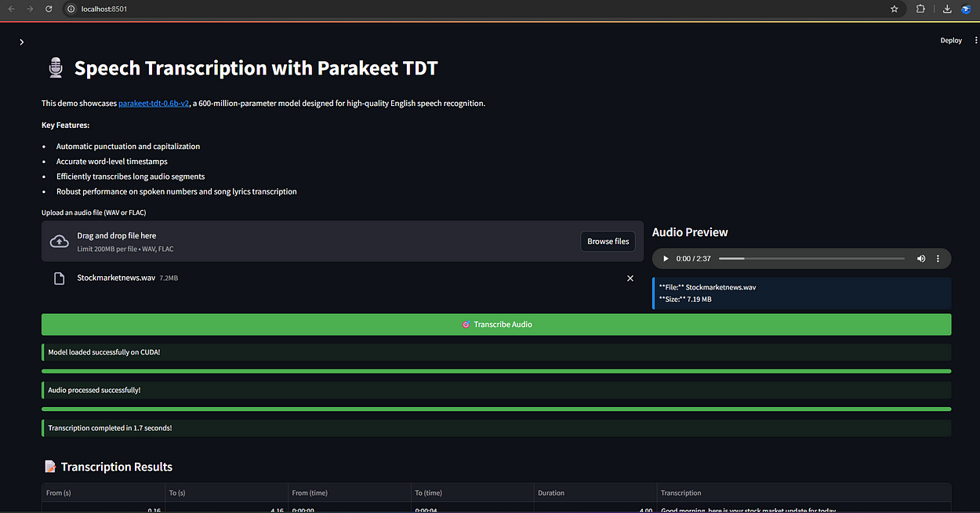The height and width of the screenshot is (513, 980).
Task: Click 'Transcription completed in 1.7 seconds!' message
Action: point(496,428)
